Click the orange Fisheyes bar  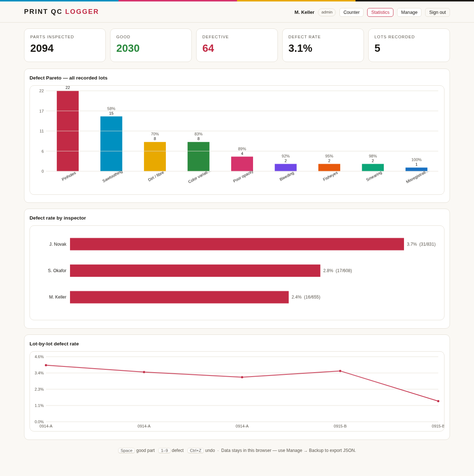pos(329,167)
